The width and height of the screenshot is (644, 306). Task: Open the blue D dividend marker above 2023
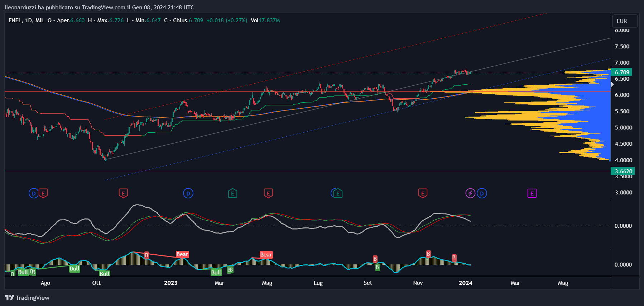click(x=188, y=194)
